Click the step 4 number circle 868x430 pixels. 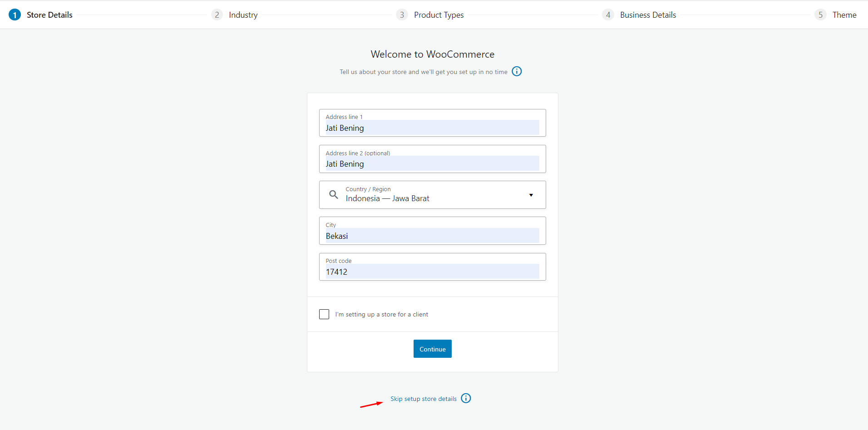click(608, 15)
